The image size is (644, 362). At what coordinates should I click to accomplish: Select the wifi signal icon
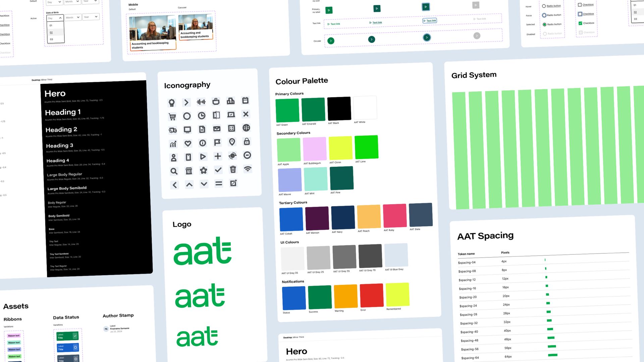pos(248,169)
